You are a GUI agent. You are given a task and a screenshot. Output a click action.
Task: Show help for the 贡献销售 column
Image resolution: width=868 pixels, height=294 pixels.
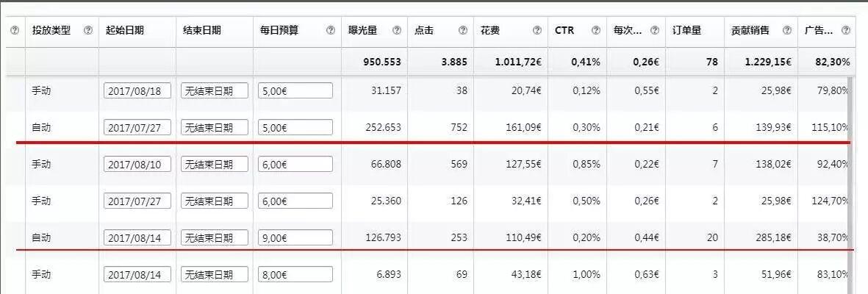787,31
